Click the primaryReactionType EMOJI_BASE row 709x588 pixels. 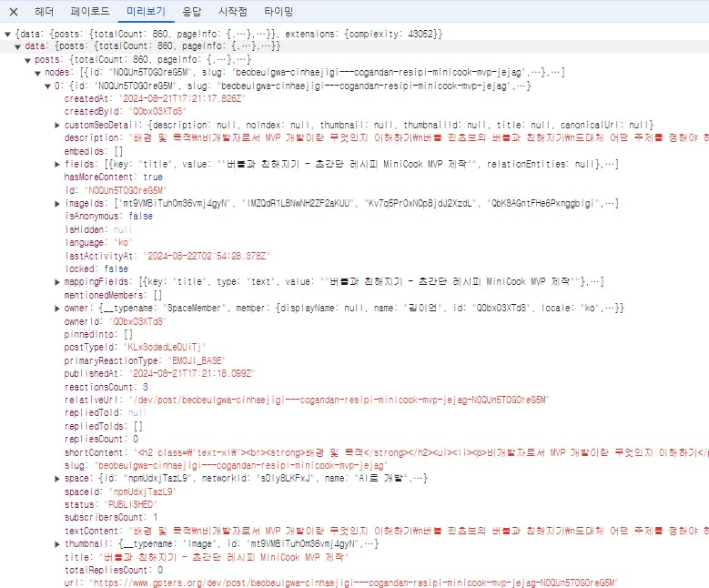(x=145, y=360)
